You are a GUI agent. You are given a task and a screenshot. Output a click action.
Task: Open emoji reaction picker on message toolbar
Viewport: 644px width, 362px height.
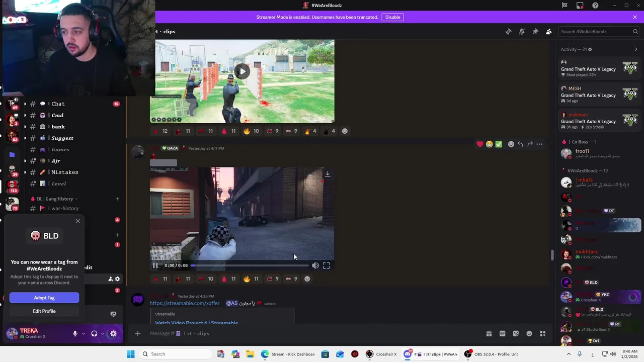(511, 144)
